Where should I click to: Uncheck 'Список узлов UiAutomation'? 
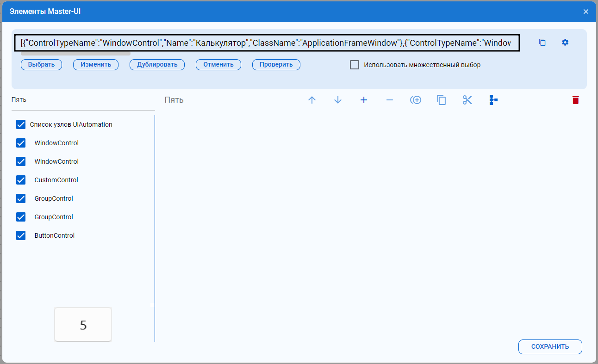pyautogui.click(x=21, y=124)
